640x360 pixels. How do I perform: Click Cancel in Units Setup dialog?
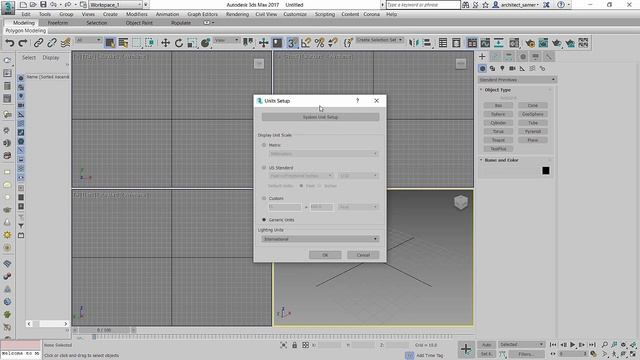coord(363,255)
